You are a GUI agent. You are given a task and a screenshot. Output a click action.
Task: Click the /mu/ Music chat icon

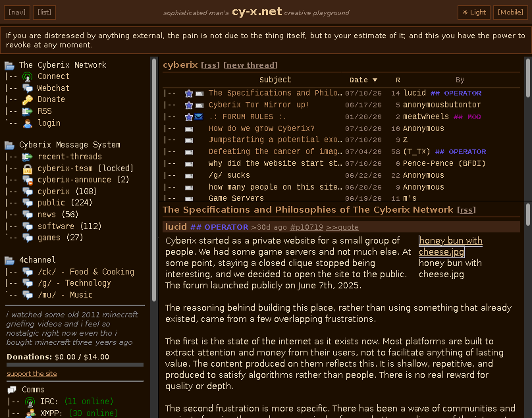pyautogui.click(x=28, y=295)
